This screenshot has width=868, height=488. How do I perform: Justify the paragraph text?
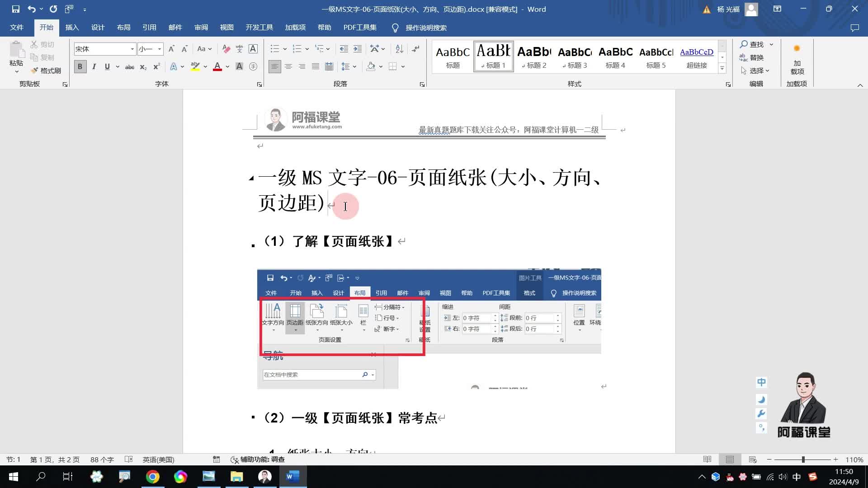click(x=316, y=66)
